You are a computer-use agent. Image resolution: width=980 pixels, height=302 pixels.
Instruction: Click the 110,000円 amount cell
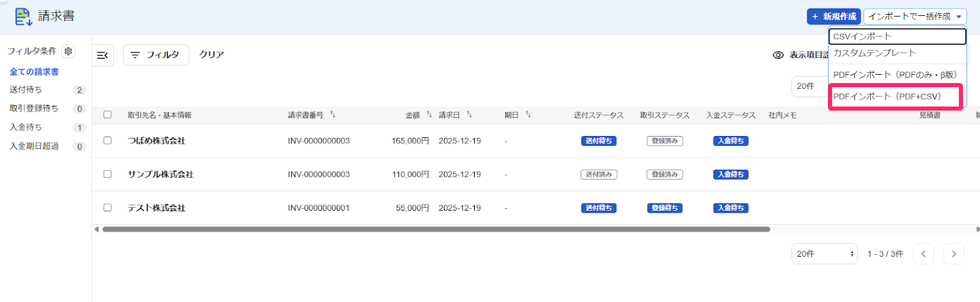[410, 175]
